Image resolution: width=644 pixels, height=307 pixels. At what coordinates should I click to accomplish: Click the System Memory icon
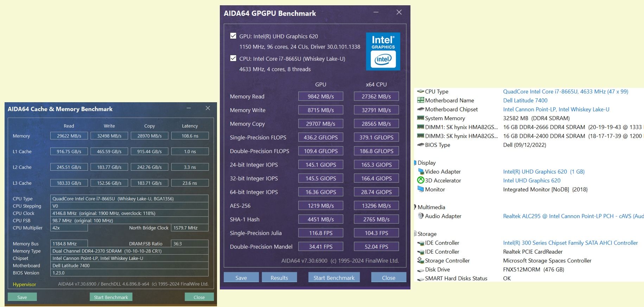click(420, 118)
